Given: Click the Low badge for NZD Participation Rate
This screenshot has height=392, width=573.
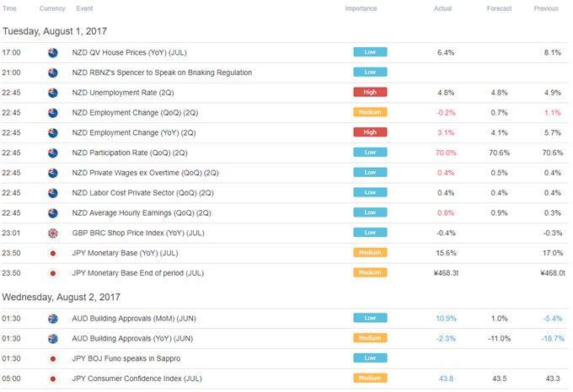Looking at the screenshot, I should 370,153.
